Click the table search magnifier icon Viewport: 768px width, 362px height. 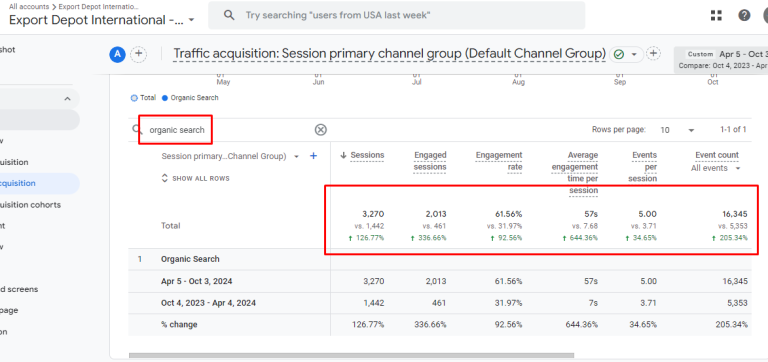click(x=137, y=130)
